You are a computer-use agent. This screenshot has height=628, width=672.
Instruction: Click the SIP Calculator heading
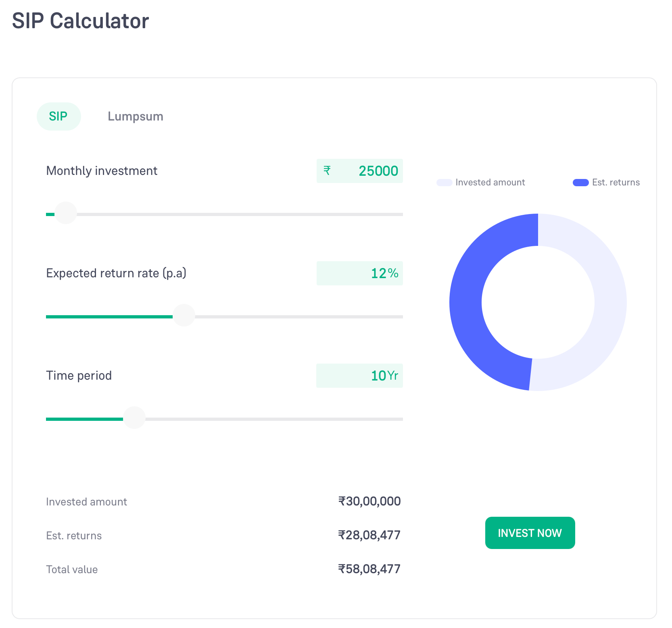coord(81,21)
